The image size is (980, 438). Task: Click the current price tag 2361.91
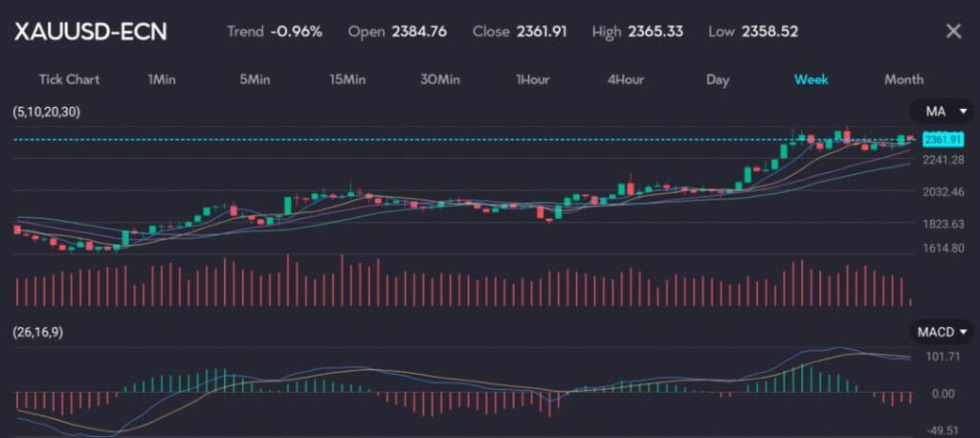[x=944, y=140]
